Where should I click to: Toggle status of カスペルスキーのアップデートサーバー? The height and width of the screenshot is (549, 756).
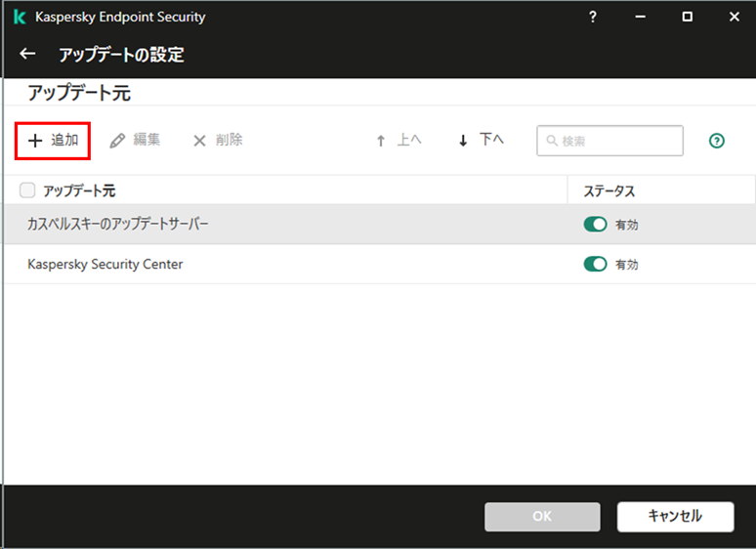[x=595, y=224]
